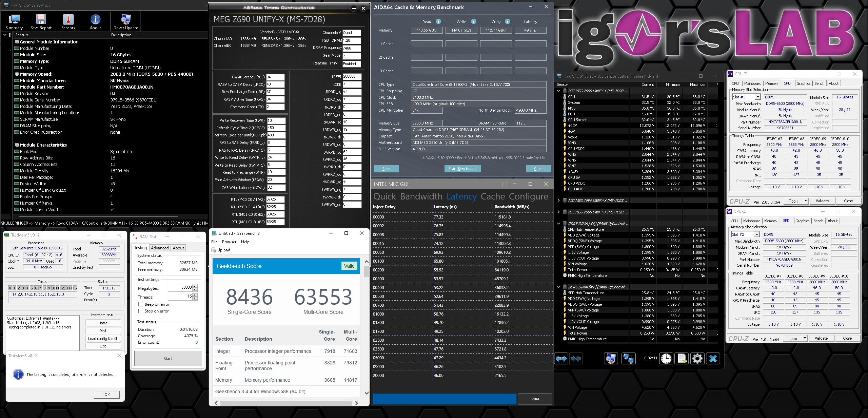Open the Configure tab in Intel MLC GUI
The width and height of the screenshot is (868, 418).
coord(529,196)
